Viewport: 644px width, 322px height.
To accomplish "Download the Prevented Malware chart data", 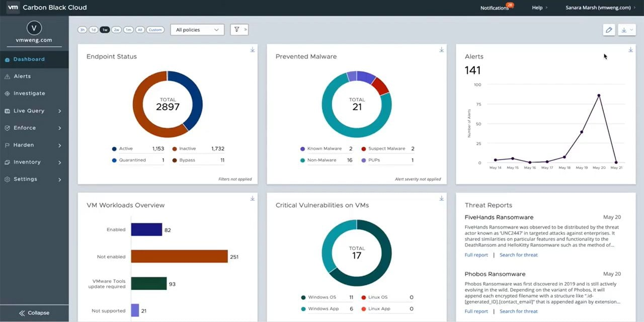I will pyautogui.click(x=441, y=50).
